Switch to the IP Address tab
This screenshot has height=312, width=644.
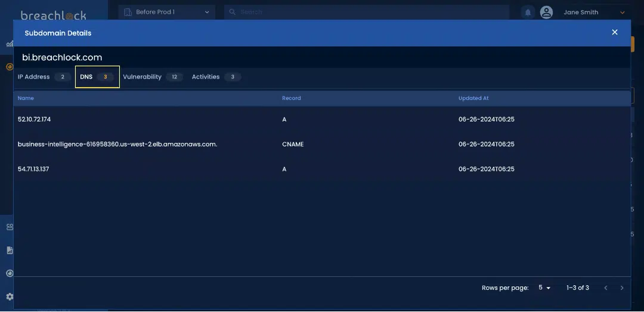[x=44, y=77]
